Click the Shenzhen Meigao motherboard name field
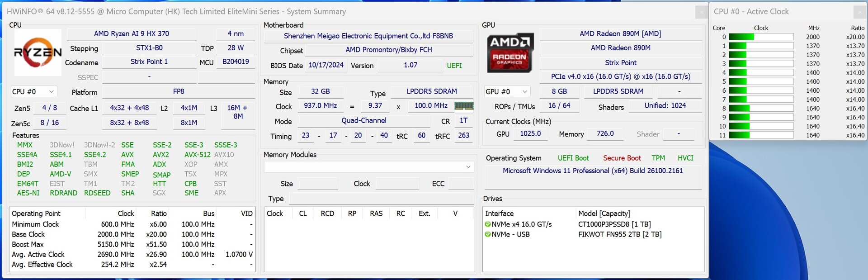 coord(368,36)
